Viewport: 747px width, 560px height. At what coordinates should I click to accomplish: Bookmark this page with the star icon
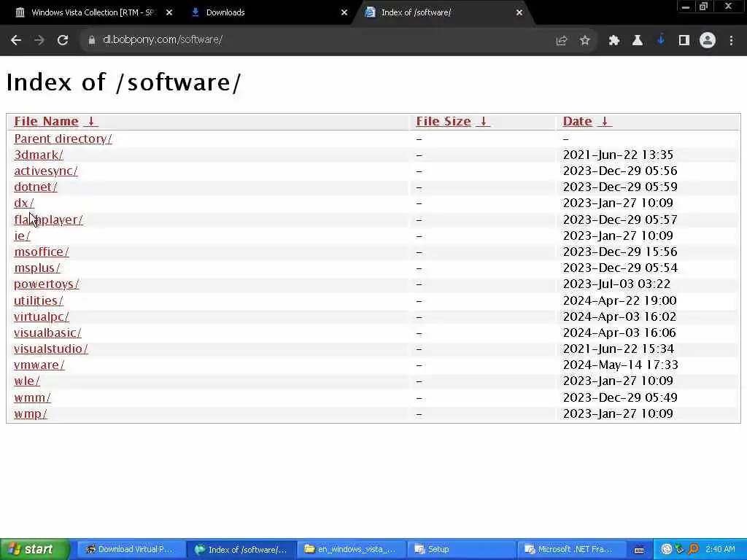click(584, 41)
